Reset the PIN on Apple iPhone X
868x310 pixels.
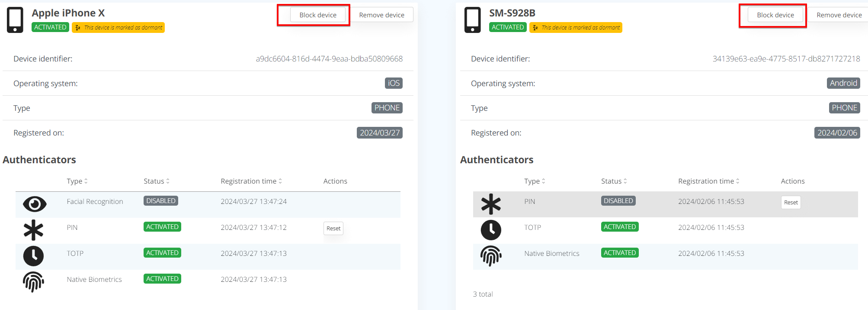pyautogui.click(x=333, y=228)
